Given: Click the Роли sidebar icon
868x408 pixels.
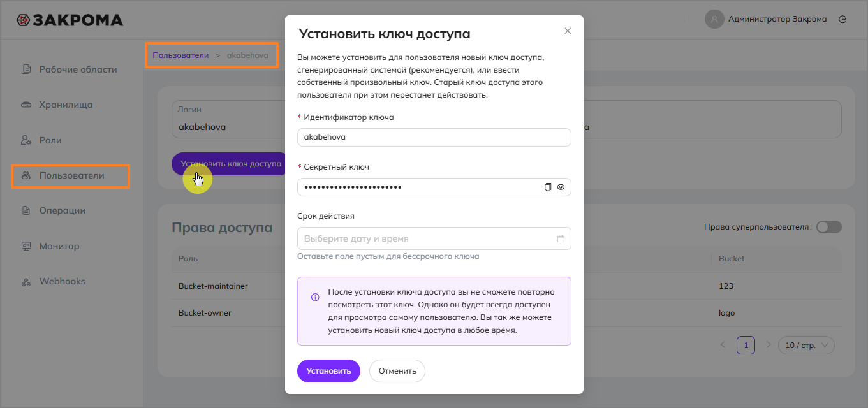Looking at the screenshot, I should (x=26, y=140).
